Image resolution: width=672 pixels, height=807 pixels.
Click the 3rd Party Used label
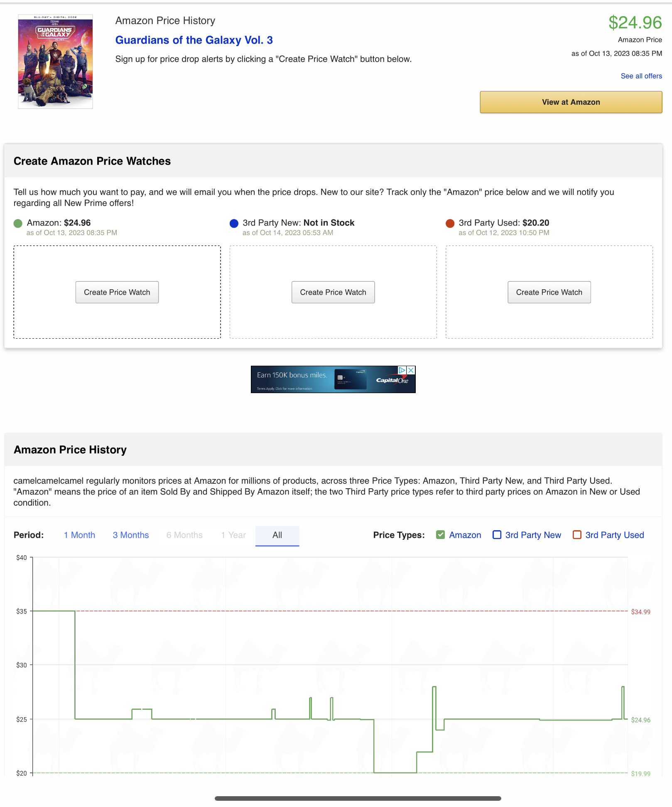(615, 535)
